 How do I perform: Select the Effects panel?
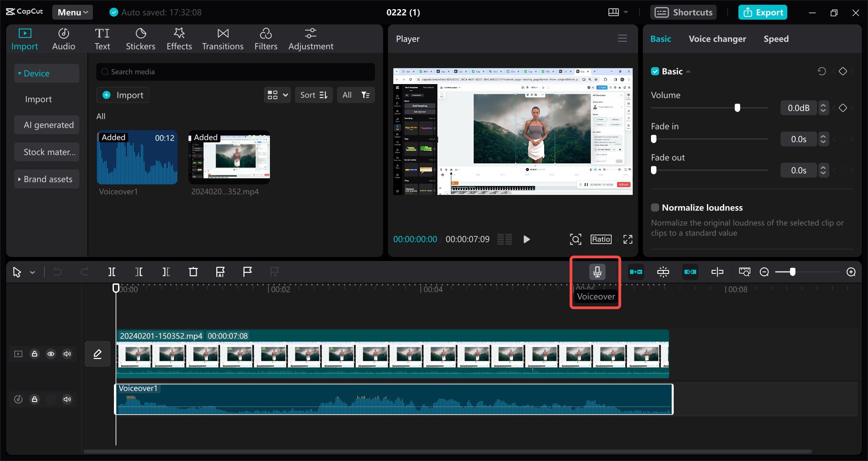pyautogui.click(x=179, y=38)
